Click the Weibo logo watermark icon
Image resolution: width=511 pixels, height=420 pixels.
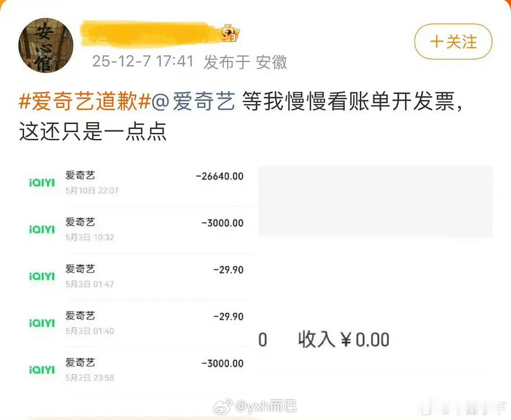(x=223, y=406)
